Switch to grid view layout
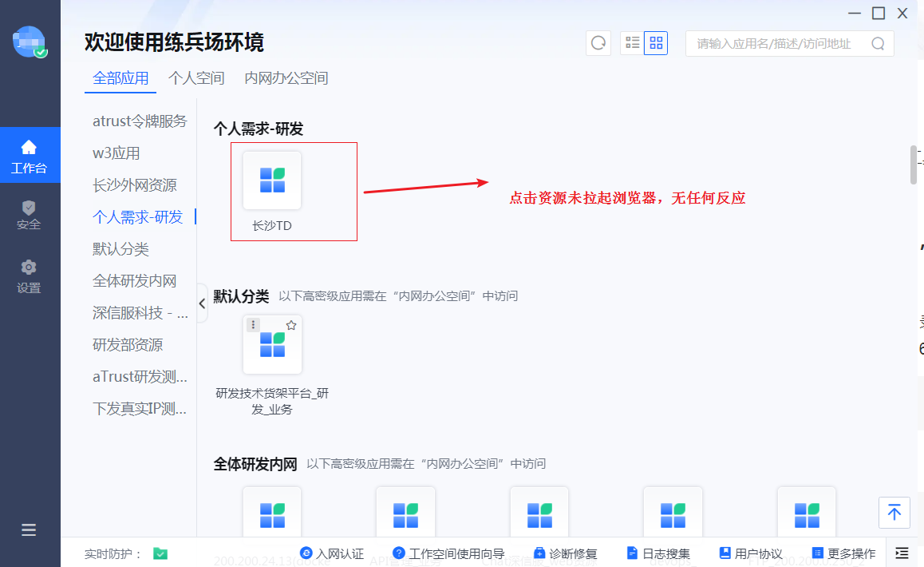The width and height of the screenshot is (924, 567). tap(656, 43)
